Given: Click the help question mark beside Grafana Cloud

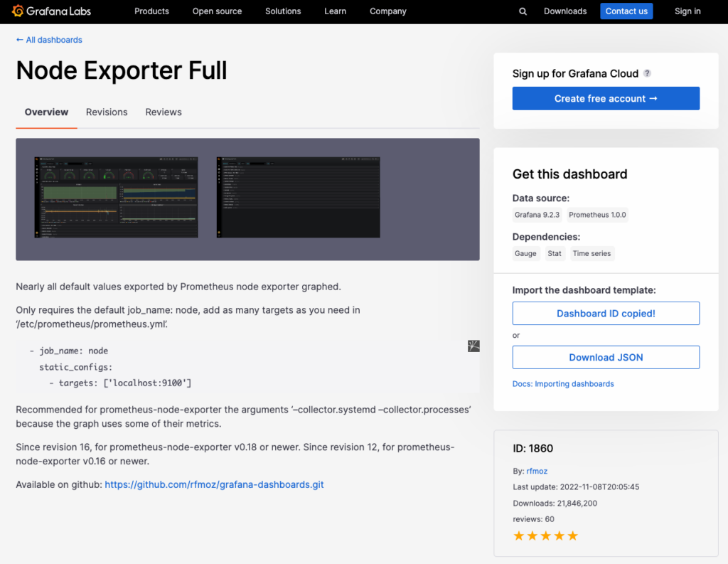Looking at the screenshot, I should [x=647, y=73].
